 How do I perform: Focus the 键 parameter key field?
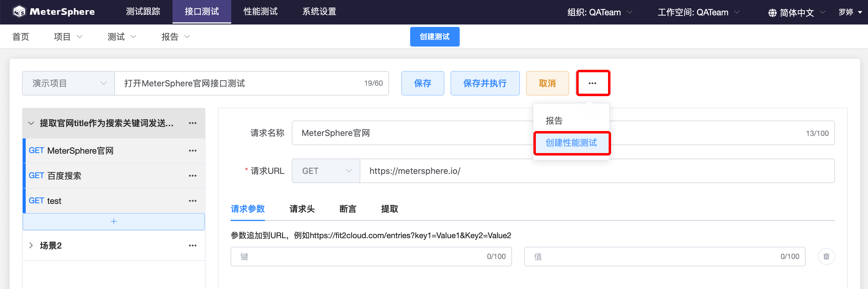coord(371,257)
